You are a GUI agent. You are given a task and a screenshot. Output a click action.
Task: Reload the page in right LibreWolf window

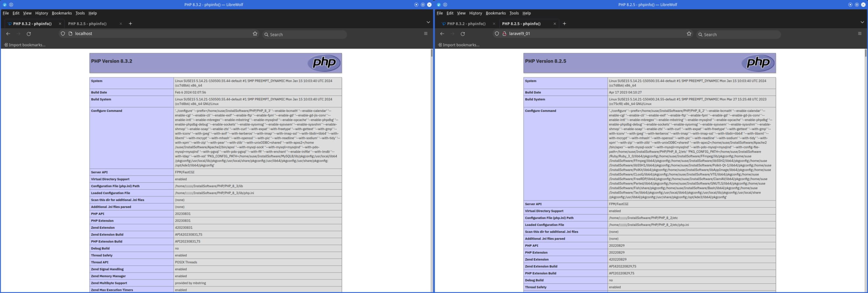tap(463, 34)
